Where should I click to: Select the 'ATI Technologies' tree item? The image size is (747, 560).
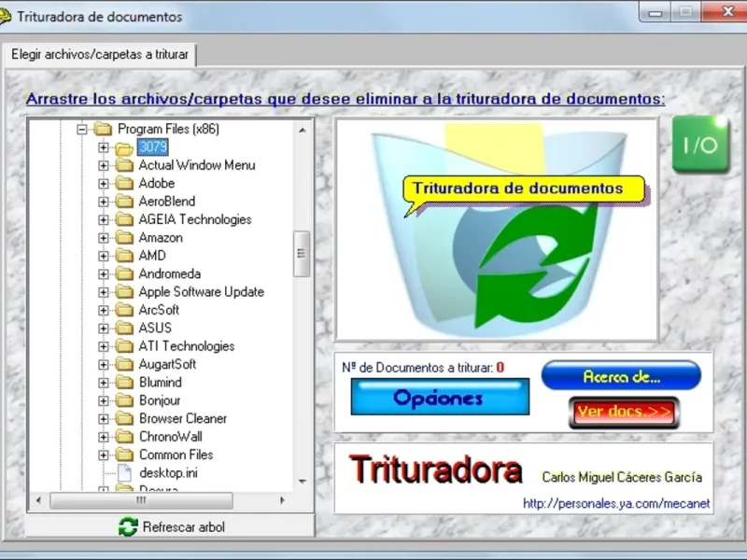[187, 346]
